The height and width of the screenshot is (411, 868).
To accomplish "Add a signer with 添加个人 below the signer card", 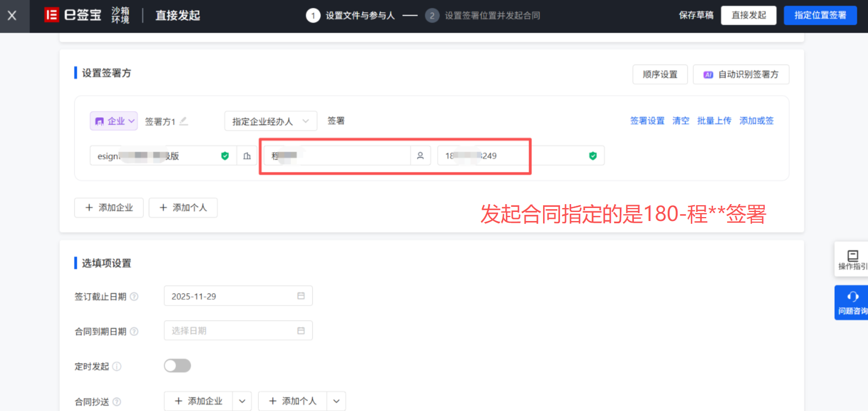I will pyautogui.click(x=183, y=207).
